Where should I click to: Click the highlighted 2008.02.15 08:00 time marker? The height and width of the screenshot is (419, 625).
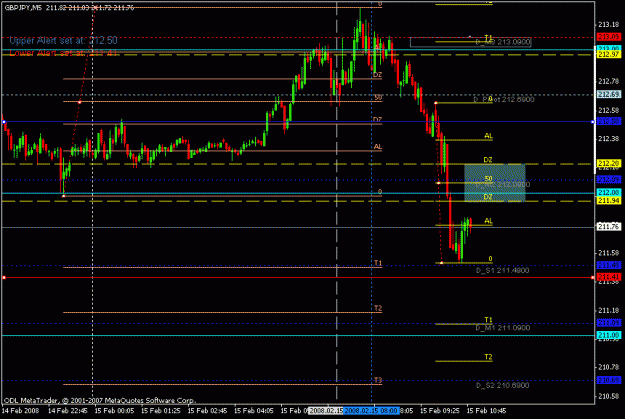pyautogui.click(x=371, y=411)
